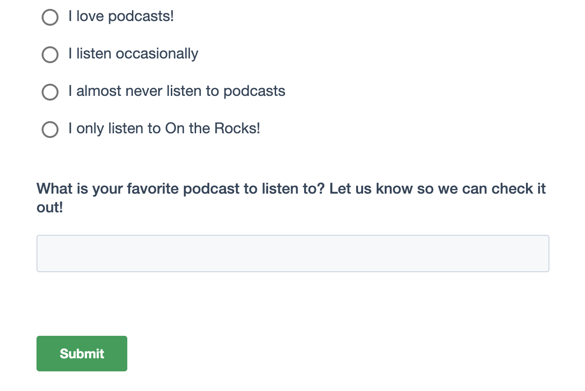The image size is (585, 391).
Task: Click the "I listen occasionally" label text
Action: [x=133, y=54]
